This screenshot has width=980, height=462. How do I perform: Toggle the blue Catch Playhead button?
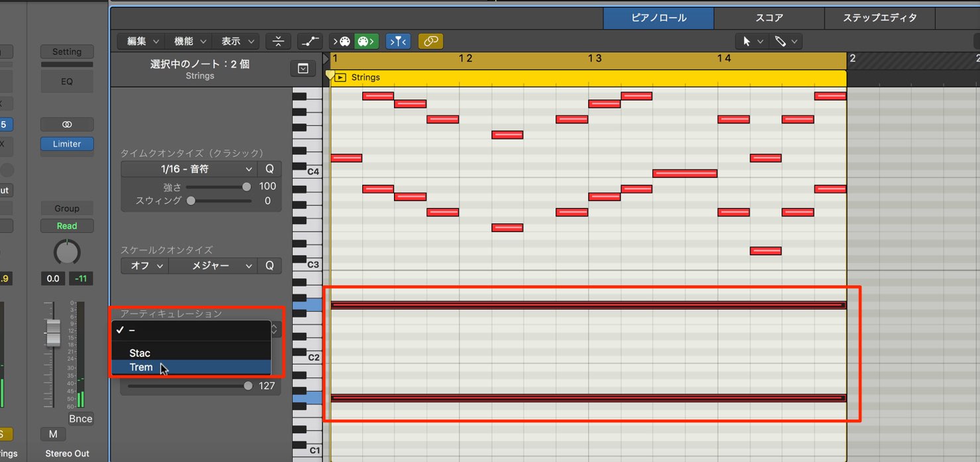(x=398, y=42)
